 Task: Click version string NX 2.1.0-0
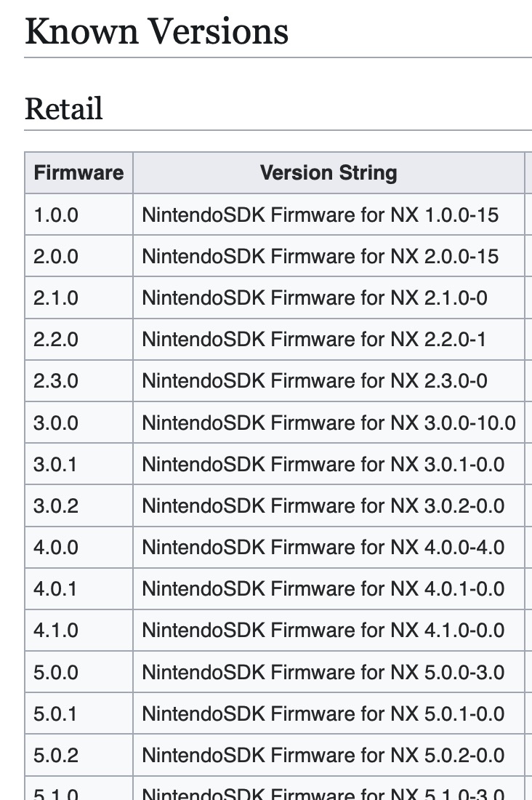314,297
